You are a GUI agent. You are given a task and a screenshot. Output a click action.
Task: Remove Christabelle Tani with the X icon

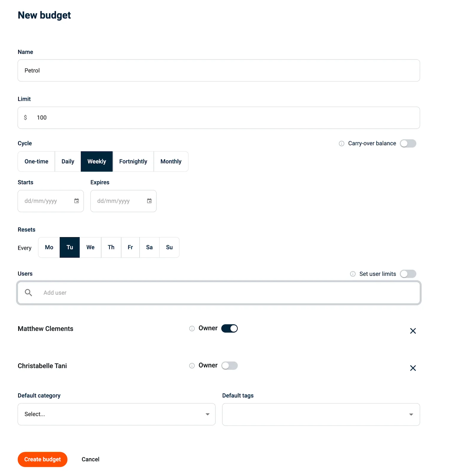(413, 368)
